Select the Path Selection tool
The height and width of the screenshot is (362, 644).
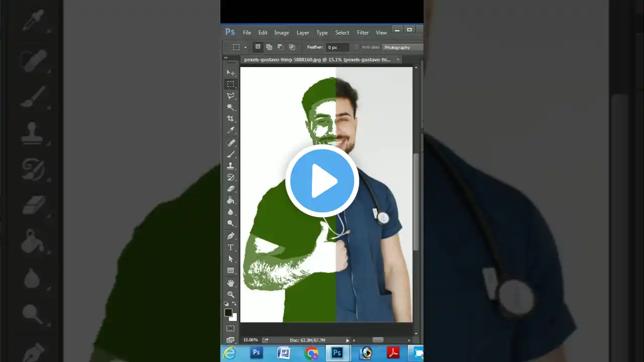(x=230, y=259)
